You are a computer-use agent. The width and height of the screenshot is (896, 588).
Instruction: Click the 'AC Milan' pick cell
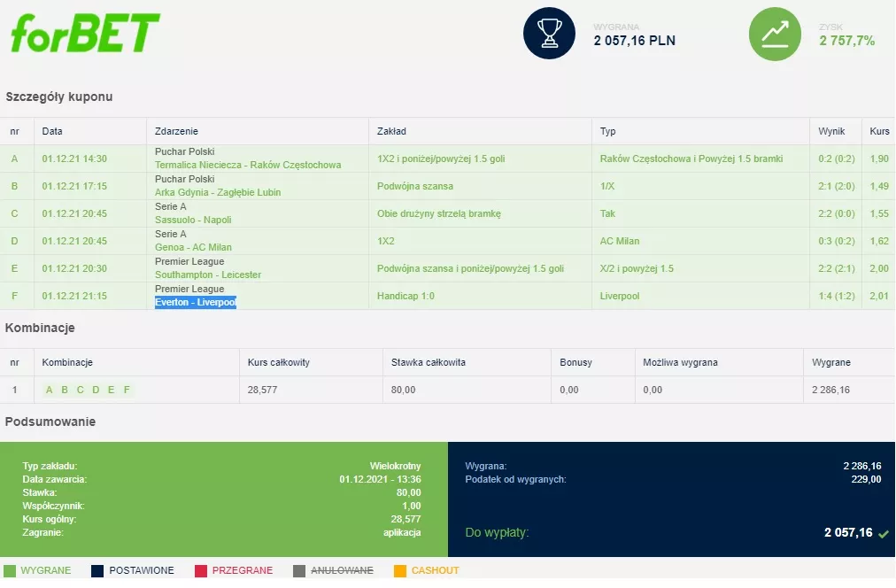(x=620, y=241)
